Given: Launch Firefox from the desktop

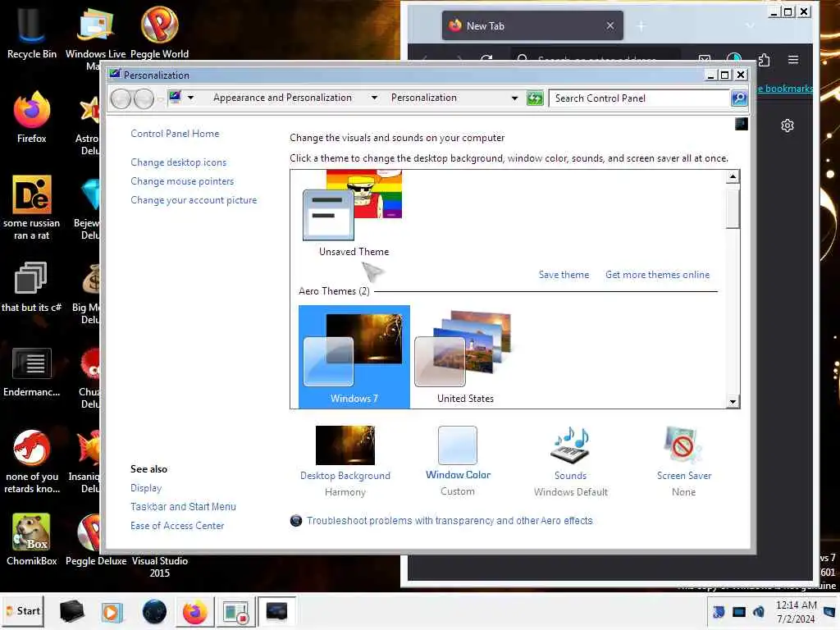Looking at the screenshot, I should (x=32, y=116).
